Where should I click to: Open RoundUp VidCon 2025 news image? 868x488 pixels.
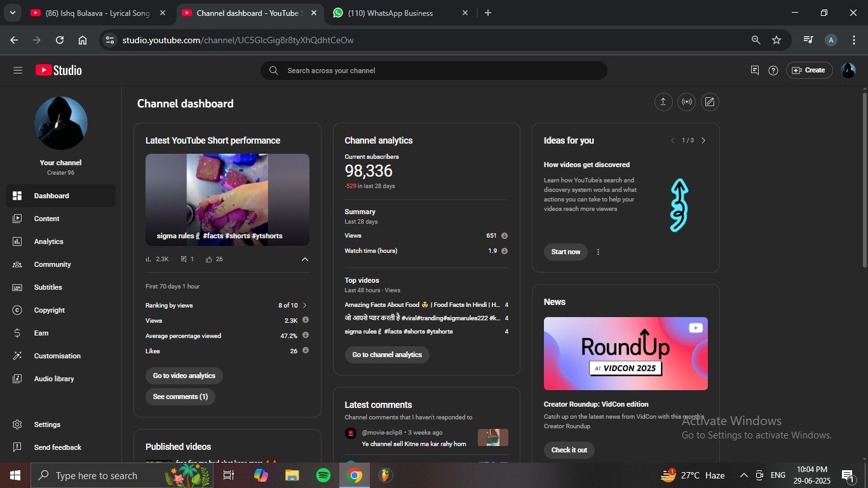(626, 353)
